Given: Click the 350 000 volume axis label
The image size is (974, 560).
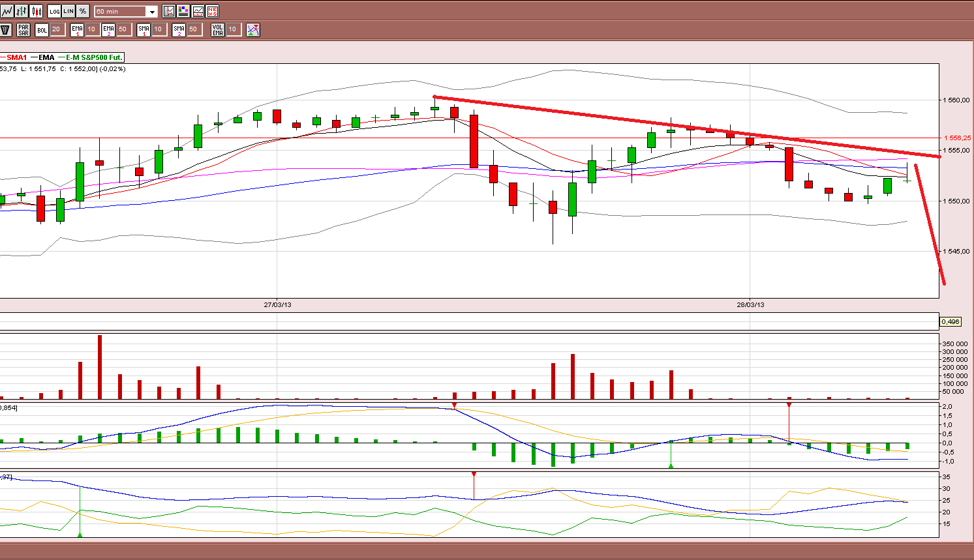Looking at the screenshot, I should [955, 344].
